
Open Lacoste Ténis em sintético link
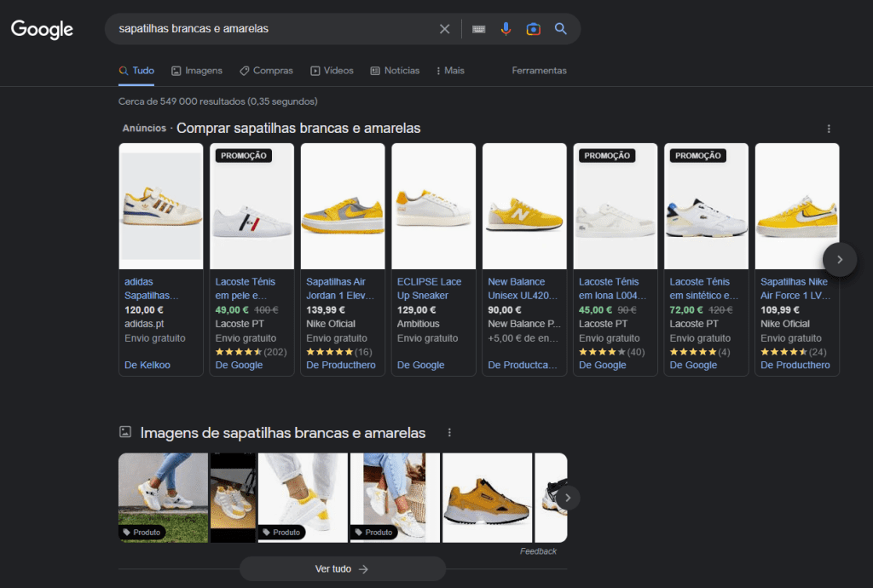(703, 289)
